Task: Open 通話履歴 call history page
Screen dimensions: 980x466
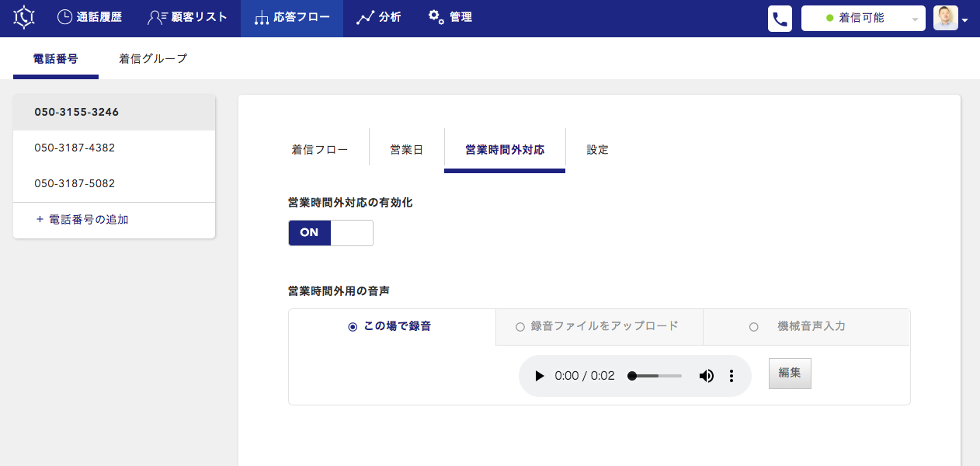Action: pos(89,17)
